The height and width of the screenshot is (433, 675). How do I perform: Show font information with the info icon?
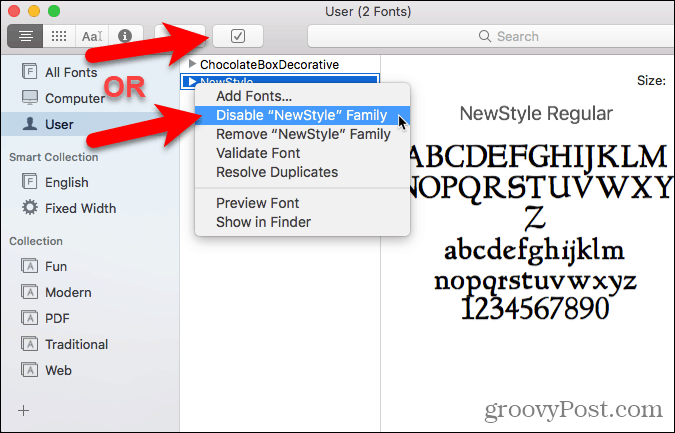[x=125, y=36]
